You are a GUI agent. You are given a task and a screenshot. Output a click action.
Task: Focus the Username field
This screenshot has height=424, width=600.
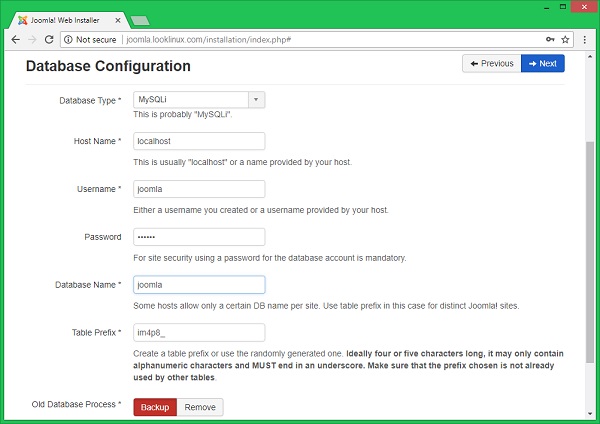point(199,189)
